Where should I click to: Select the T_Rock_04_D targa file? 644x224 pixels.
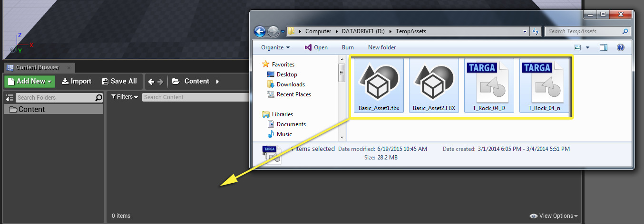point(488,86)
